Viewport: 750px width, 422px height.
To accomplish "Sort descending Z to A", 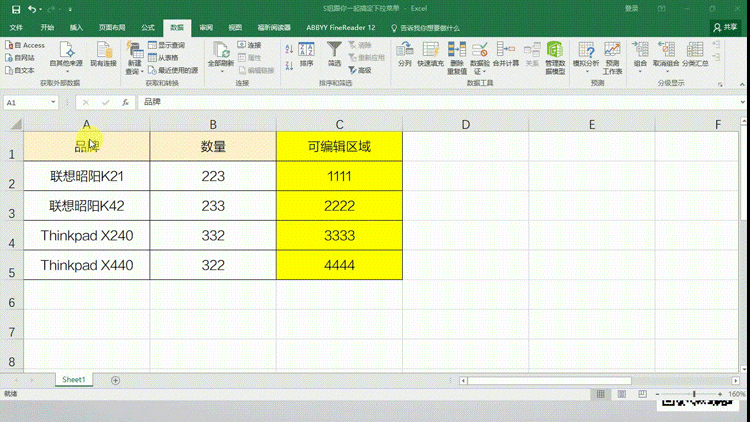I will coord(289,65).
